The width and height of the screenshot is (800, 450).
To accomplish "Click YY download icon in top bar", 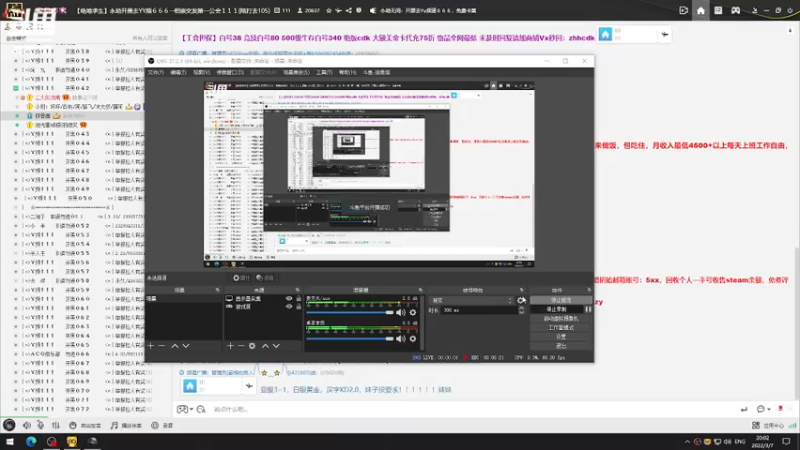I will coord(754,10).
